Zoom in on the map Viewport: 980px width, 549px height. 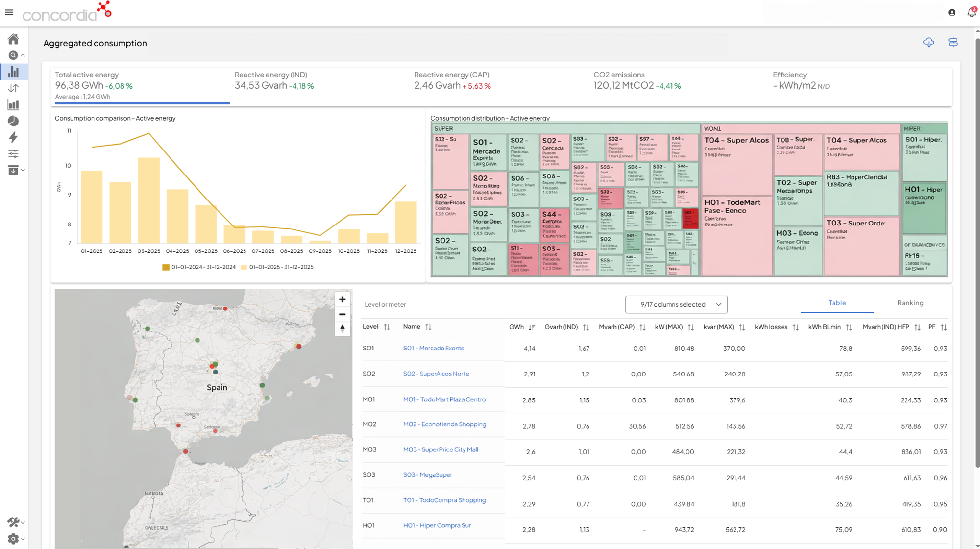[342, 299]
